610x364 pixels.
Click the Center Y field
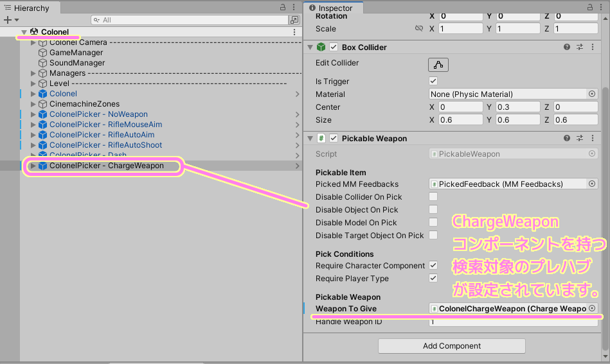pos(518,107)
